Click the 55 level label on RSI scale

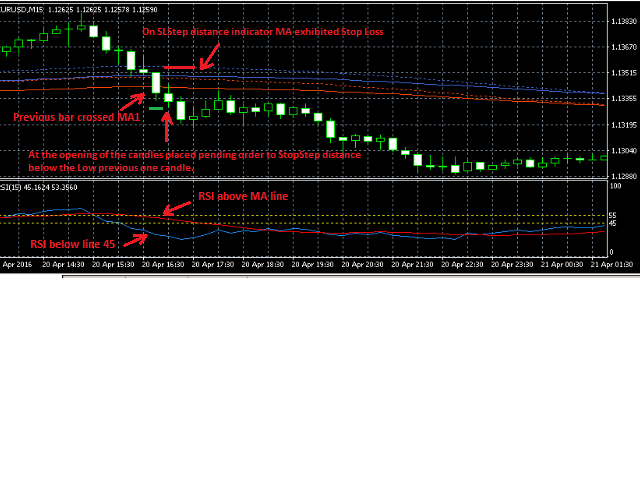click(x=612, y=216)
